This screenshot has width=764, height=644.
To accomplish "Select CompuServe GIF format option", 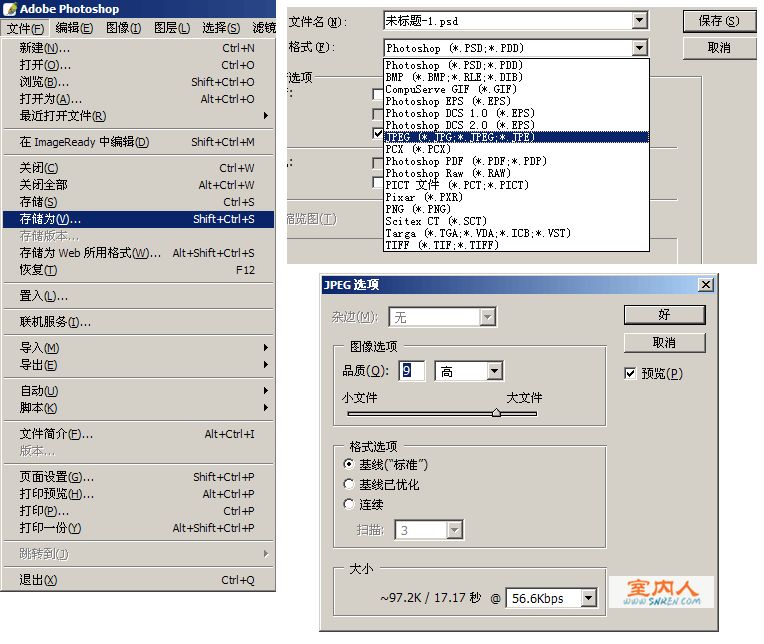I will [x=516, y=89].
